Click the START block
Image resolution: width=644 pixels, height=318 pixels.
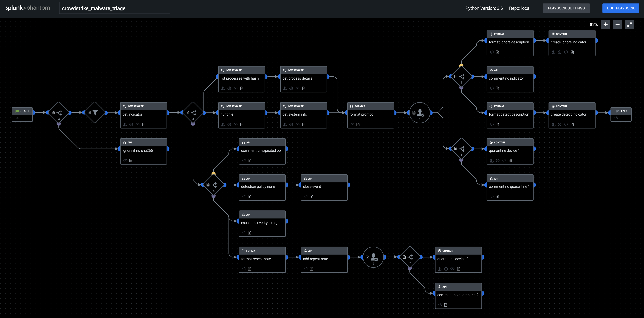22,114
